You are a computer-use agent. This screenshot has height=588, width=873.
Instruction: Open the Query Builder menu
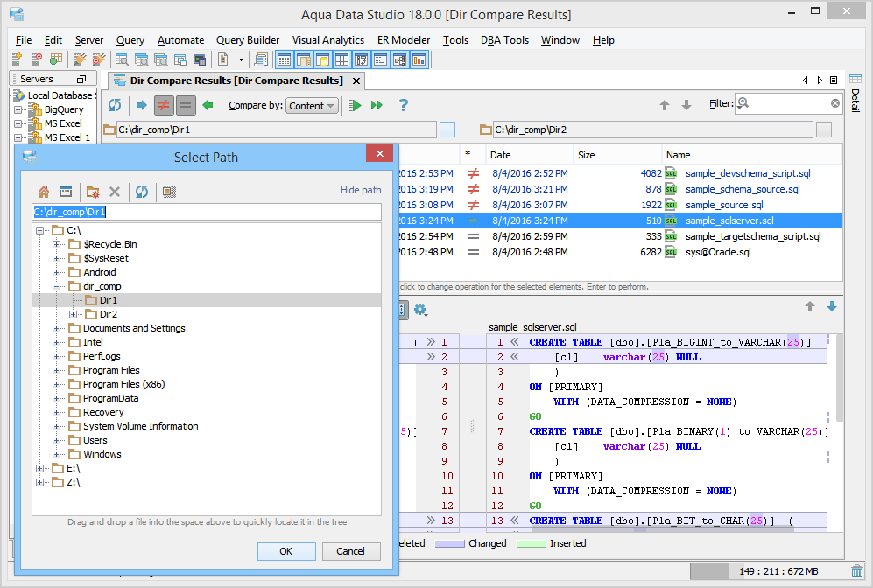[248, 40]
